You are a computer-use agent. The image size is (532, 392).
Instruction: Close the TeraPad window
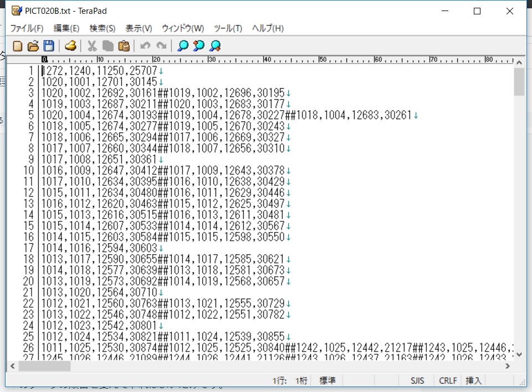click(510, 11)
